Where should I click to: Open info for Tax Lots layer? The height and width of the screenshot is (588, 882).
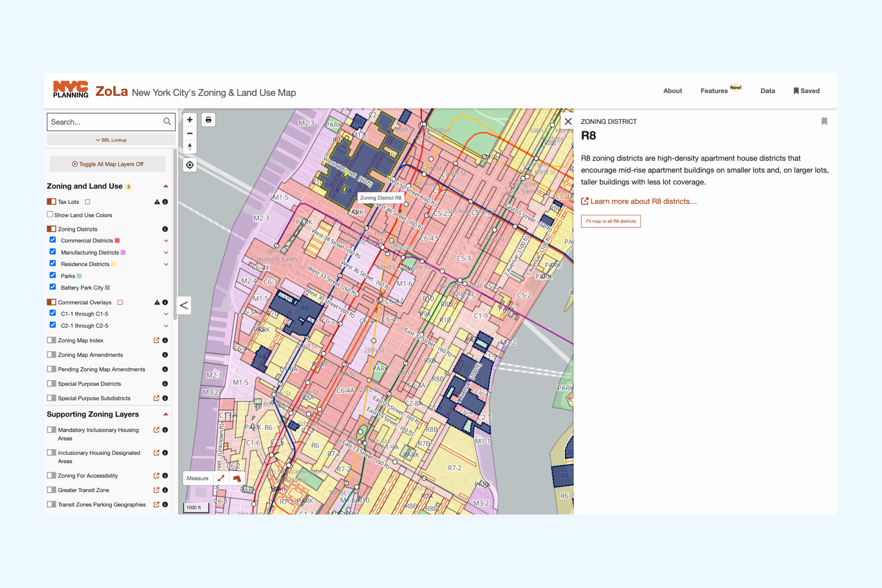pyautogui.click(x=165, y=202)
